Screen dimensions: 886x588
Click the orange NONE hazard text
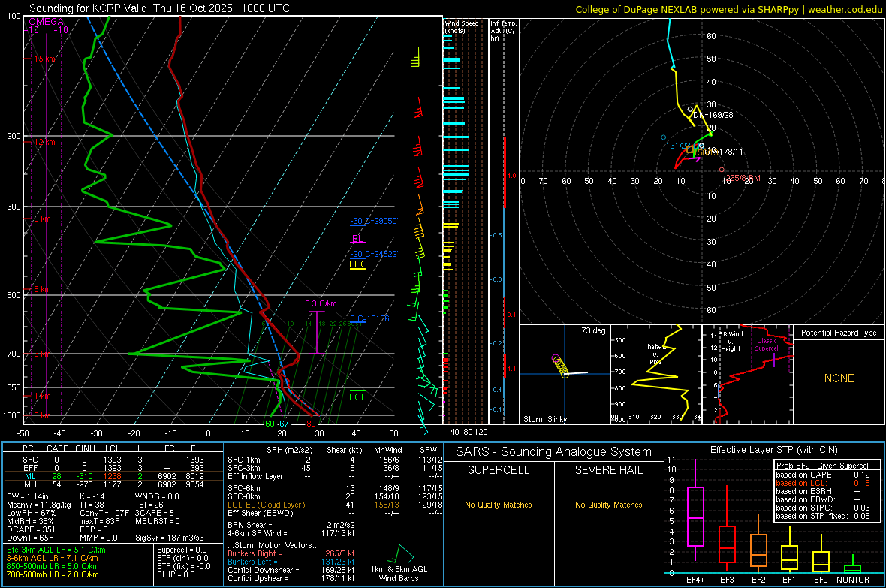839,378
